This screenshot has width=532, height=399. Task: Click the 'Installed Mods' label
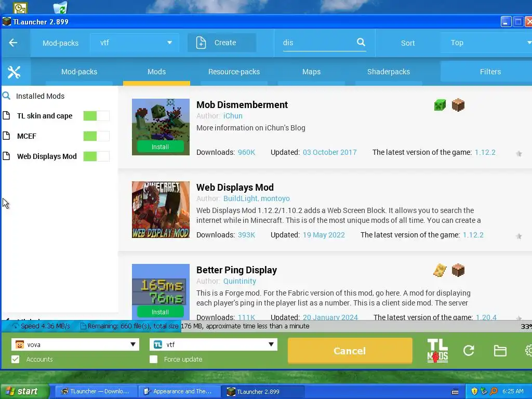coord(40,96)
